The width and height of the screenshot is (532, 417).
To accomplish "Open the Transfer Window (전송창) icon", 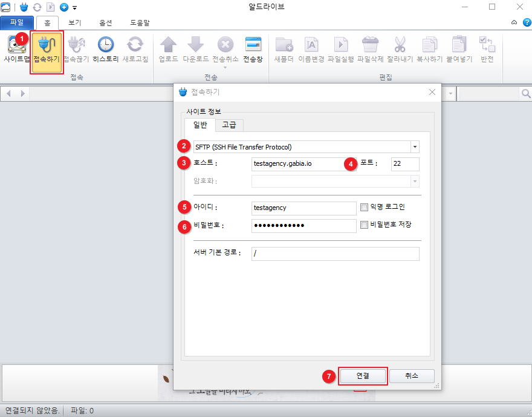I will pyautogui.click(x=253, y=49).
